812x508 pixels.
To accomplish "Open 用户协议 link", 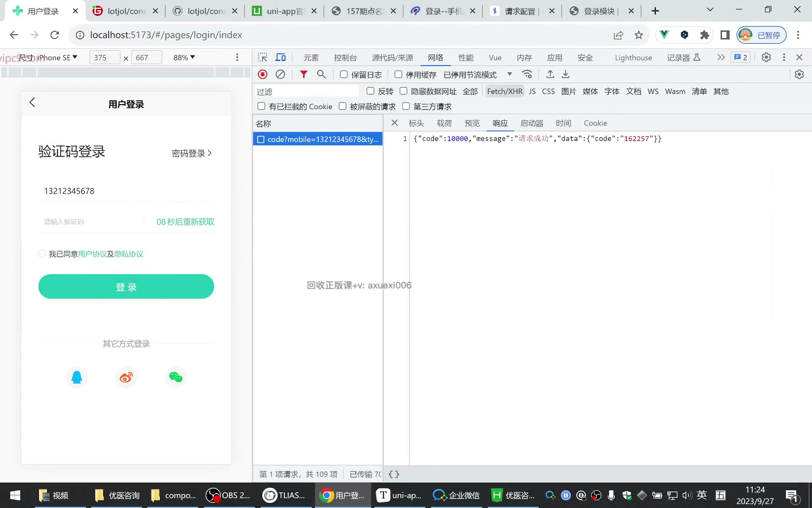I will pyautogui.click(x=93, y=254).
